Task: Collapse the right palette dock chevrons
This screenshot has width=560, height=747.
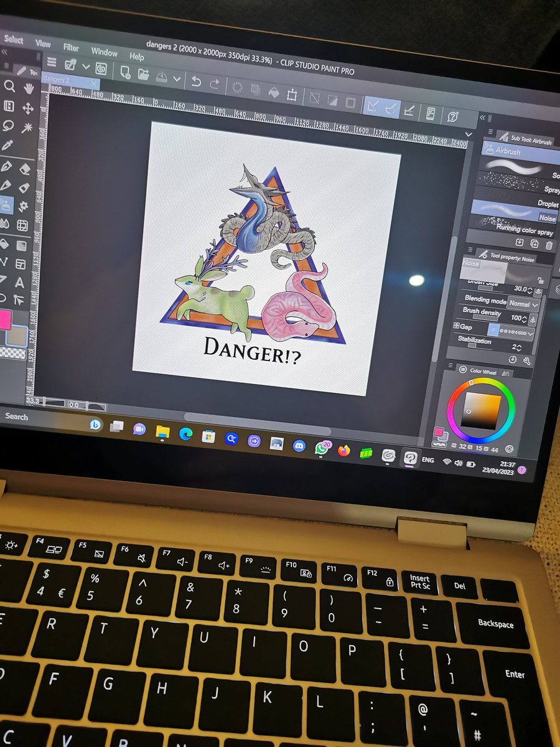Action: (x=482, y=118)
